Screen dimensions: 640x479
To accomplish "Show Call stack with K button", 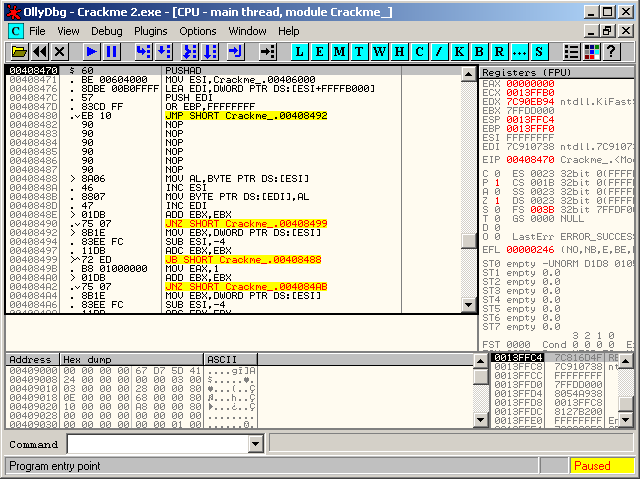I will pos(459,52).
